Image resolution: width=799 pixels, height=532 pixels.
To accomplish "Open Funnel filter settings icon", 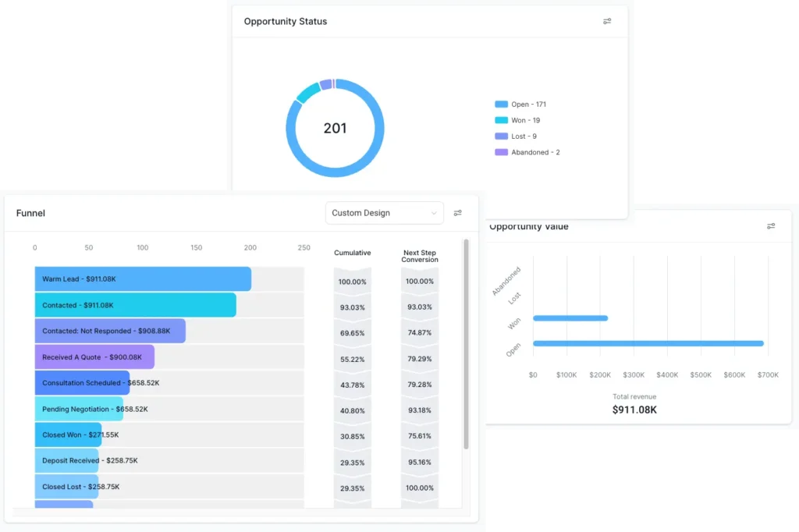I will (x=458, y=213).
